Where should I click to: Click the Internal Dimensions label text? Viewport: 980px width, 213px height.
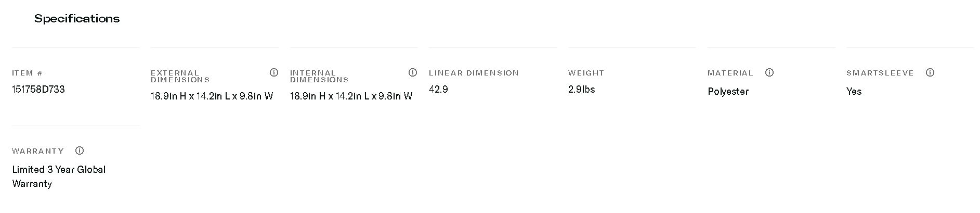pos(319,76)
